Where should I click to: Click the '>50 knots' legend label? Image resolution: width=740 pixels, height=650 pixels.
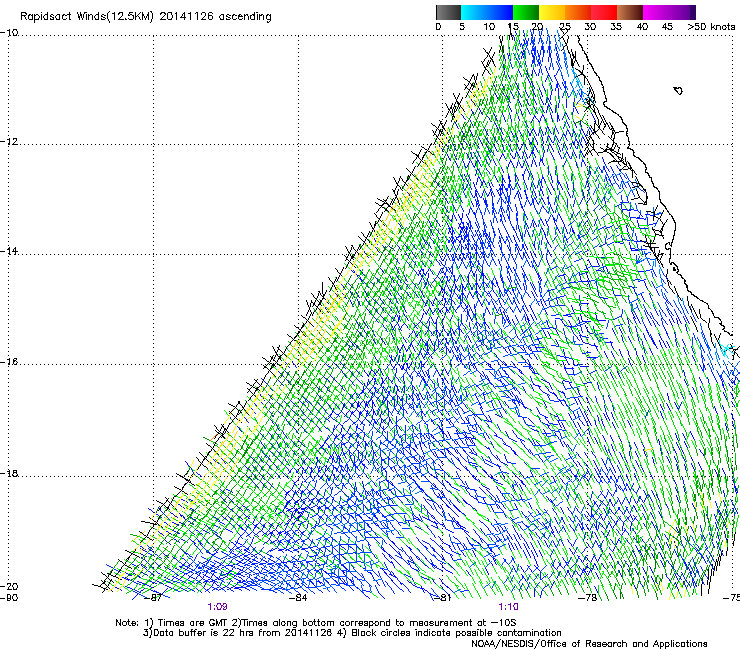(x=711, y=27)
